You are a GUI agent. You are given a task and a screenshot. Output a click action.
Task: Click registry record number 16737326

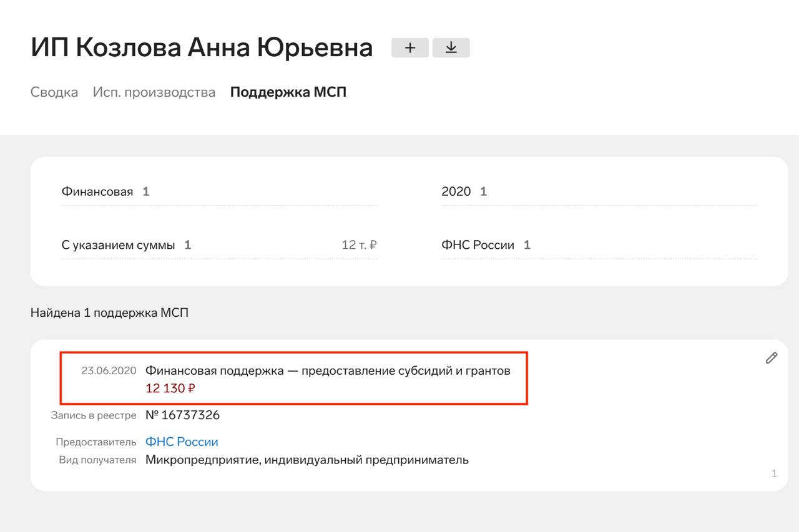coord(182,415)
